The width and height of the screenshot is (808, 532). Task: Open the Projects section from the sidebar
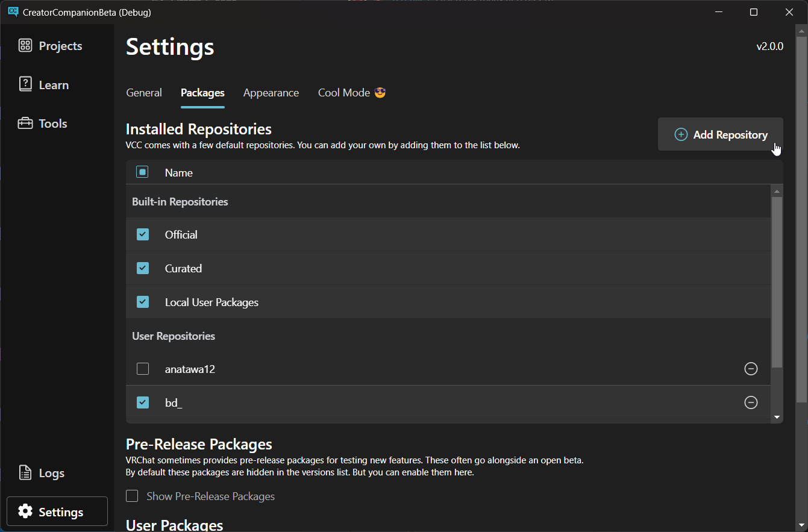pyautogui.click(x=50, y=45)
